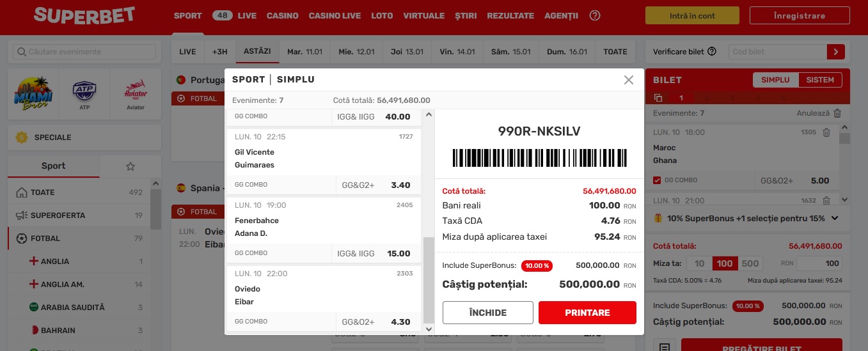Expand the FOTBAL category
The image size is (868, 351).
[x=79, y=238]
